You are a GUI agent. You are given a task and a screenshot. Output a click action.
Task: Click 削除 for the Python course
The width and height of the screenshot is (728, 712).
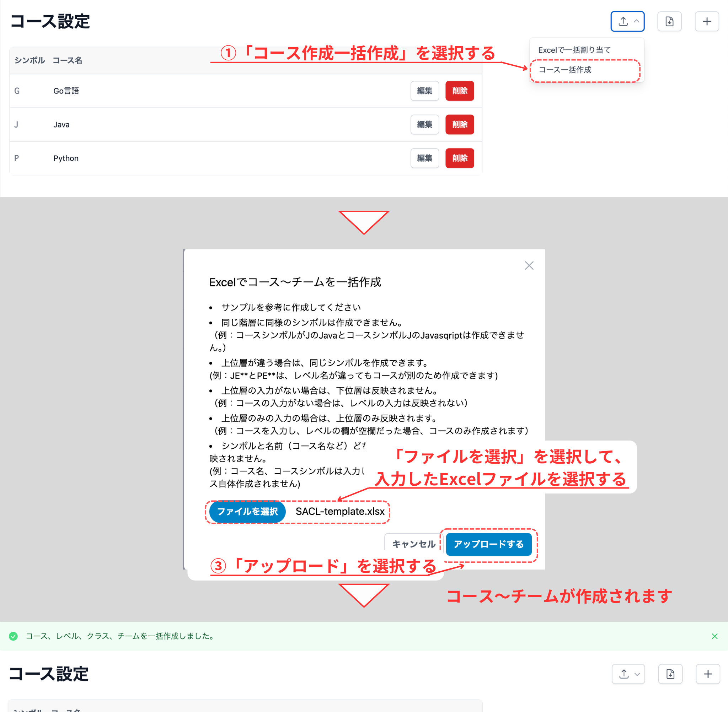click(459, 158)
